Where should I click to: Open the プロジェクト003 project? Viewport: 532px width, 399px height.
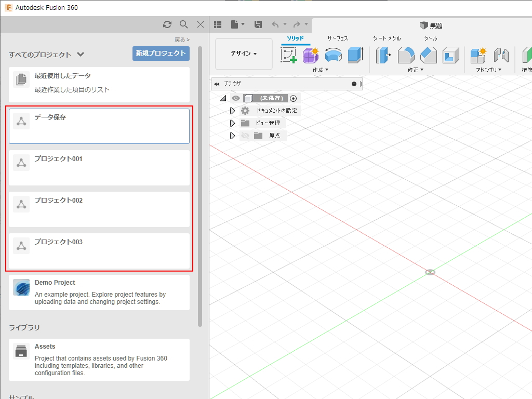[x=99, y=251]
